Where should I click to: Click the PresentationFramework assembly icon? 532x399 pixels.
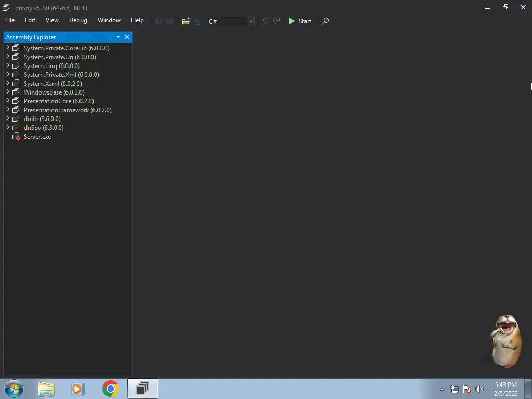[16, 110]
